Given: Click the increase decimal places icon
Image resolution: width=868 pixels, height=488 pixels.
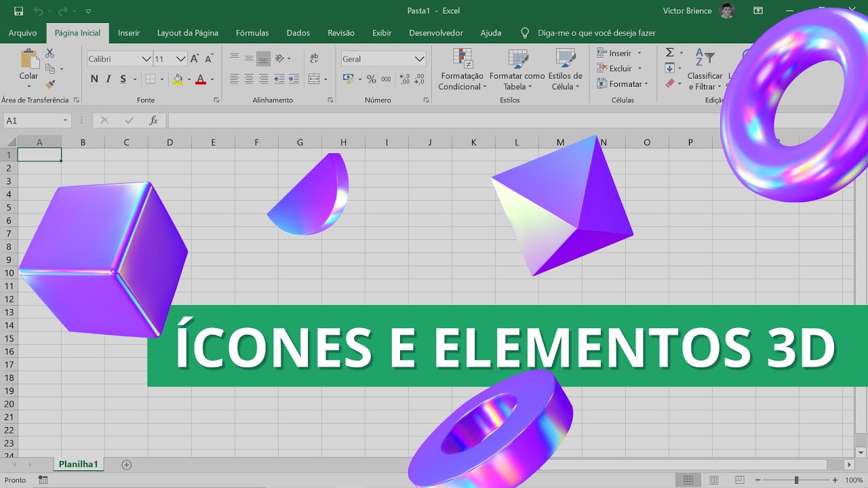Looking at the screenshot, I should pos(405,79).
